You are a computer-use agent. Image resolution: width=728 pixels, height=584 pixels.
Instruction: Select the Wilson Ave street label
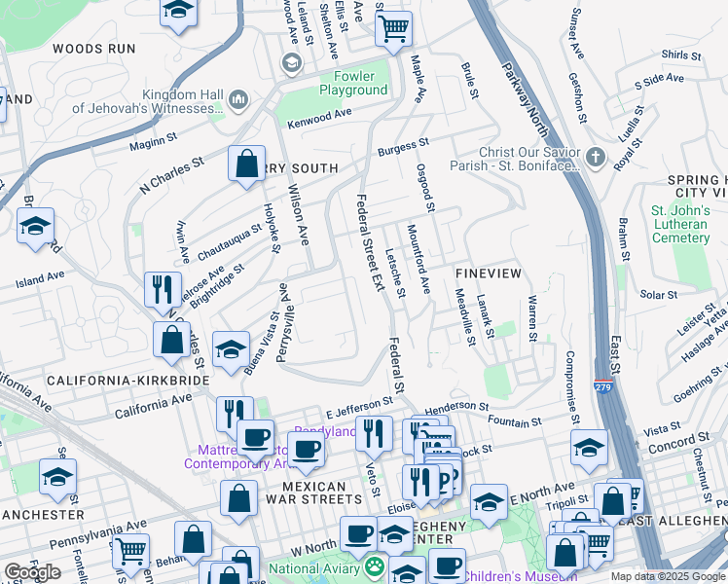298,214
